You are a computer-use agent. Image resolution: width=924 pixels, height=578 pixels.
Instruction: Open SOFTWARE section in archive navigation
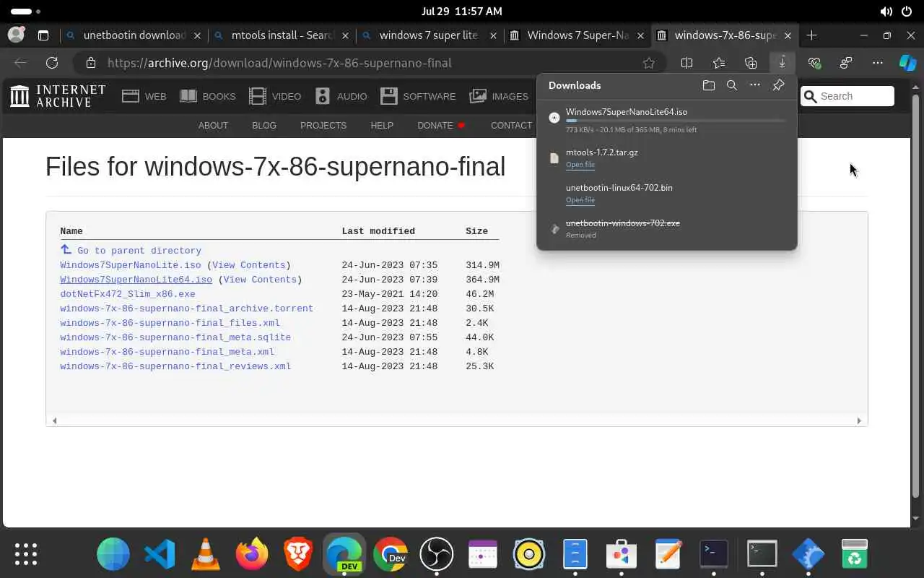[x=418, y=96]
